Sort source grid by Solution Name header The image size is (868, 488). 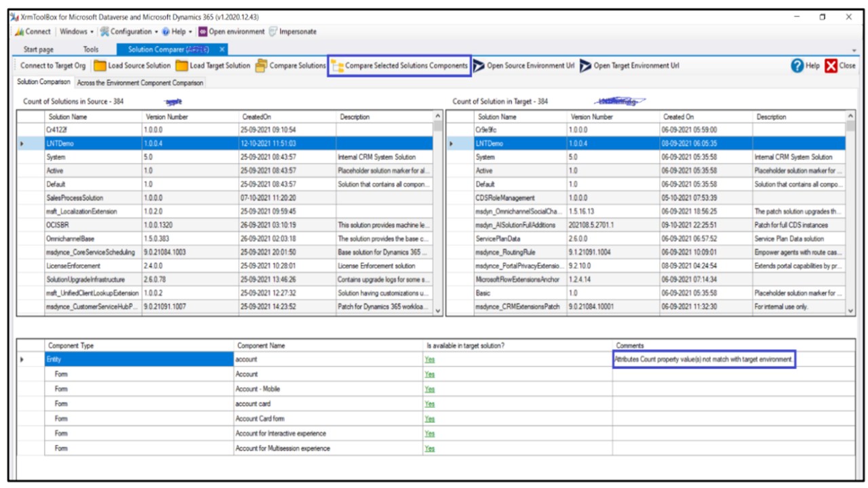click(94, 117)
